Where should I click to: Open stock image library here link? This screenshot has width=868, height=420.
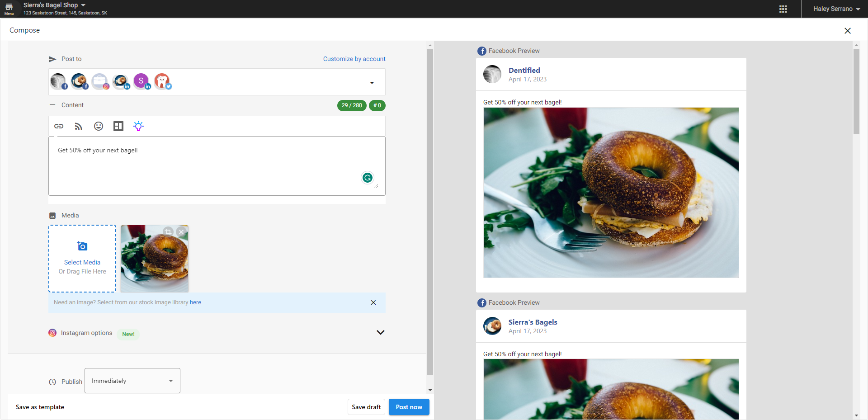[195, 302]
